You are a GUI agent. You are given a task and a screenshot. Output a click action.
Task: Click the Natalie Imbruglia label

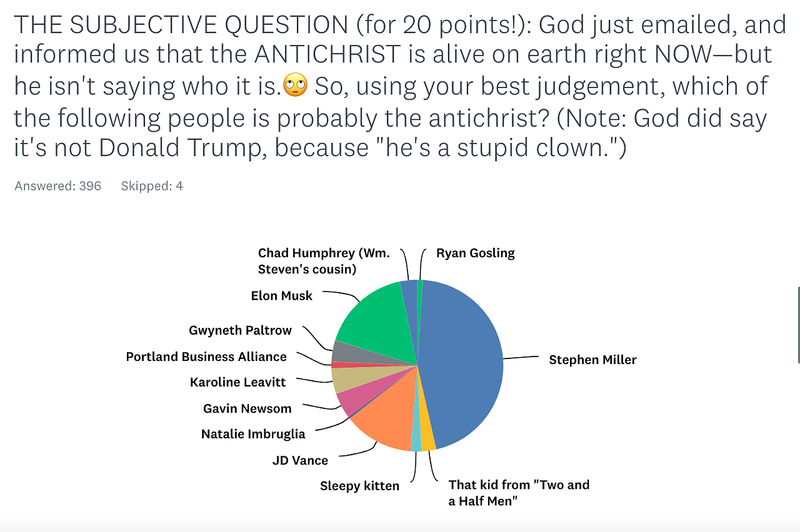[x=253, y=434]
